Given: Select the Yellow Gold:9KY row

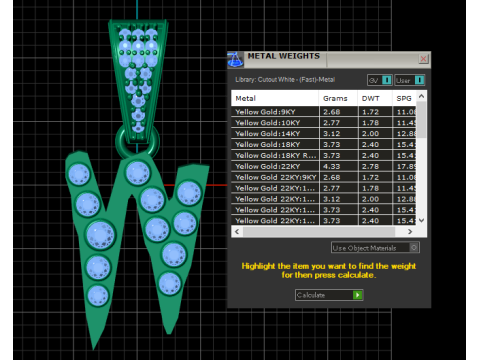Looking at the screenshot, I should click(324, 112).
